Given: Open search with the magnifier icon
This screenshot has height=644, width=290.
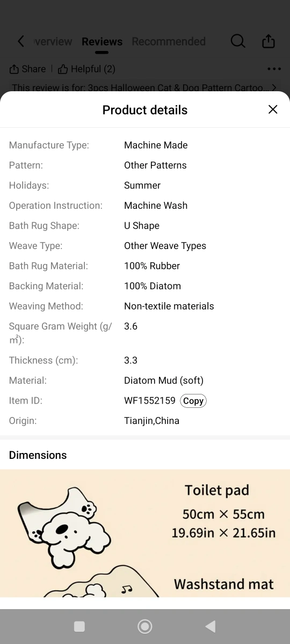Looking at the screenshot, I should point(238,41).
